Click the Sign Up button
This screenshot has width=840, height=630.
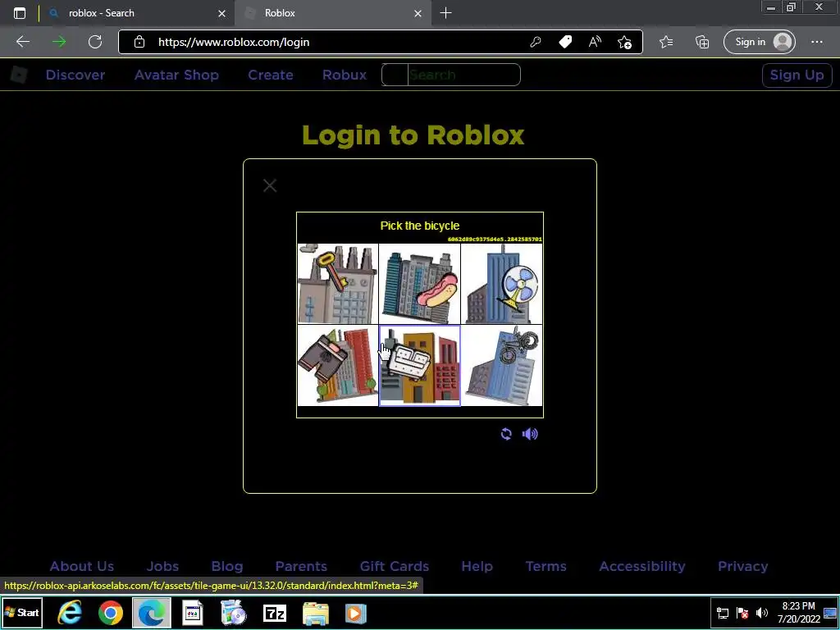797,75
